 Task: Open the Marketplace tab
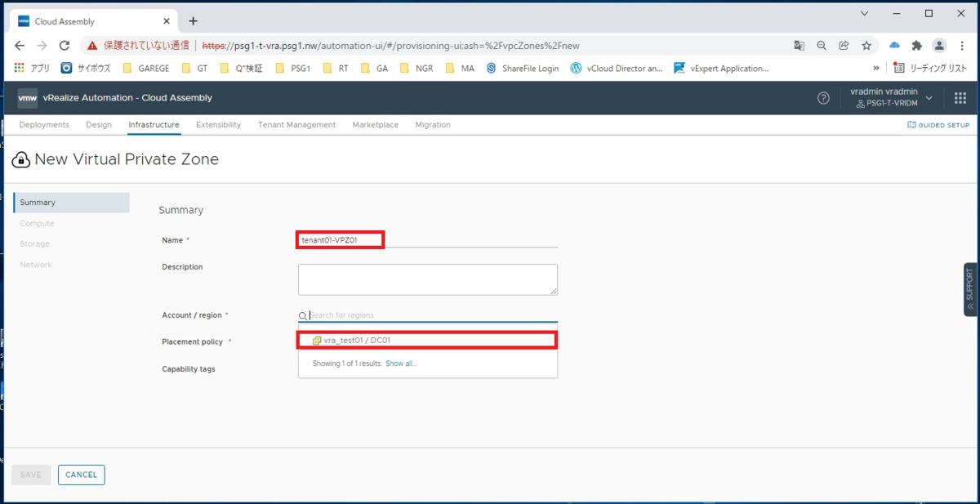376,125
